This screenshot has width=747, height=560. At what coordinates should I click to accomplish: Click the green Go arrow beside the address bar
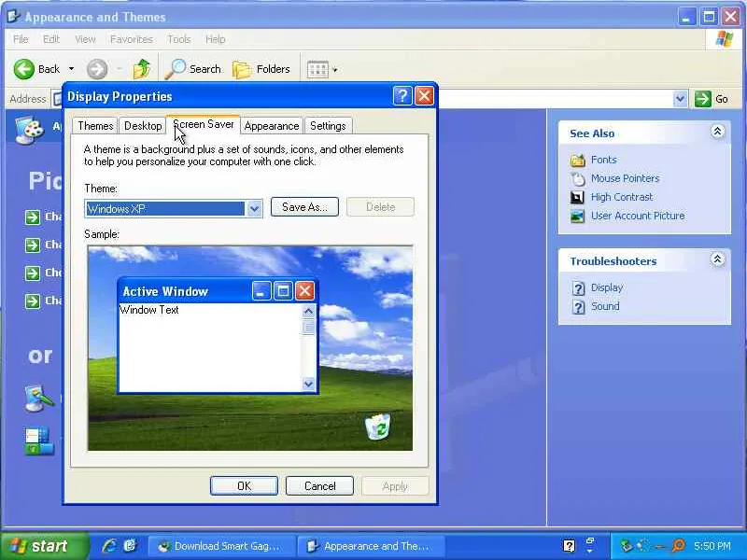point(703,99)
